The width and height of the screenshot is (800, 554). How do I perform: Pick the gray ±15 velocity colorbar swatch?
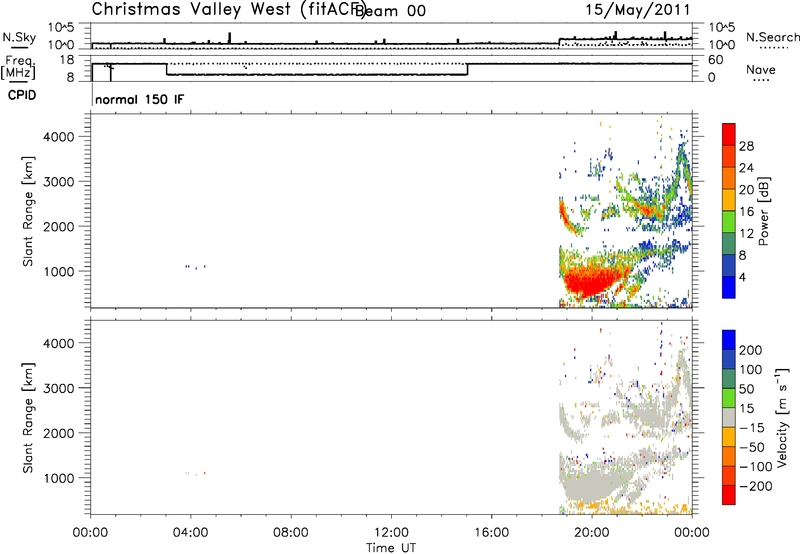tap(729, 418)
